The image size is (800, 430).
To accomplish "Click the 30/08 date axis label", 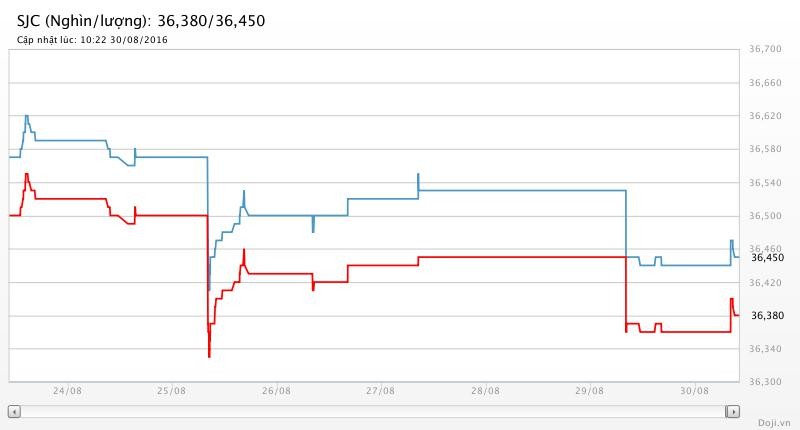I will [x=694, y=391].
